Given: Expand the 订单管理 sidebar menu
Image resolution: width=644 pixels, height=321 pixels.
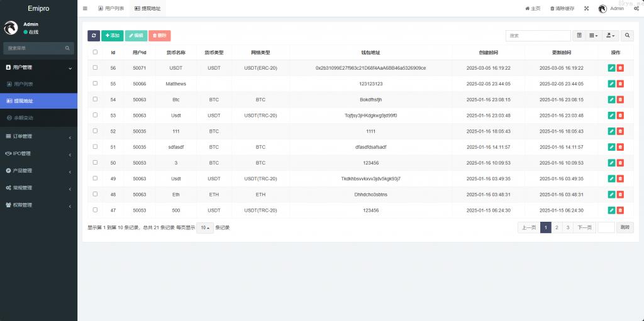Looking at the screenshot, I should coord(38,136).
